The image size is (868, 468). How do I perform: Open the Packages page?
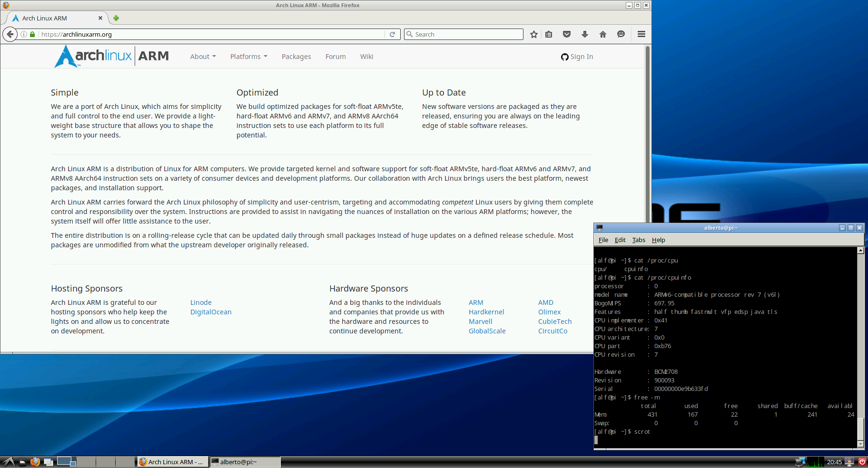coord(296,57)
